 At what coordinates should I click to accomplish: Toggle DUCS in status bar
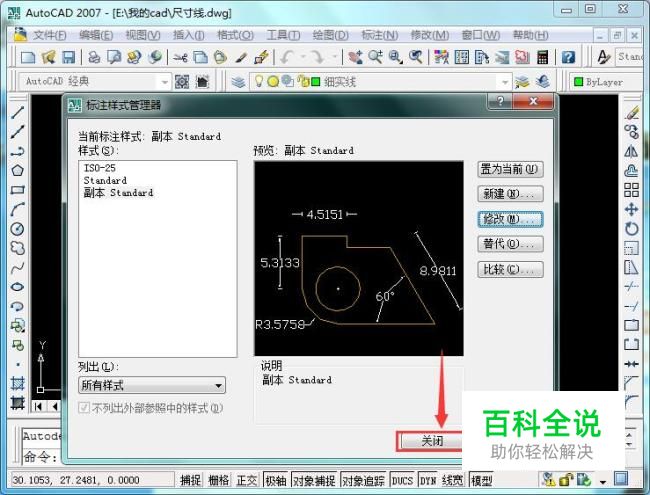coord(402,480)
